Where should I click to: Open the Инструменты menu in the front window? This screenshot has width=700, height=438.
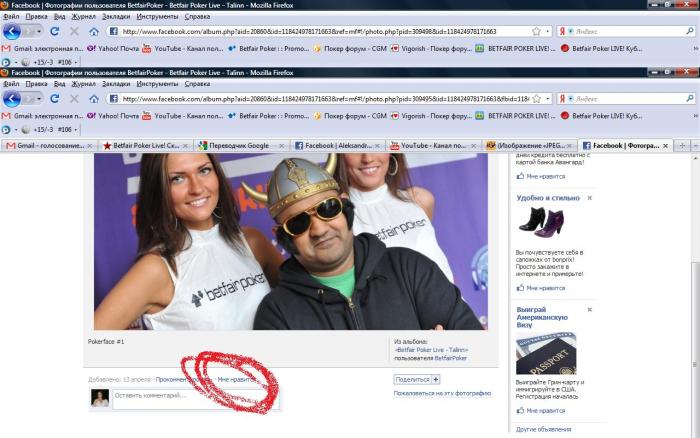pos(157,84)
